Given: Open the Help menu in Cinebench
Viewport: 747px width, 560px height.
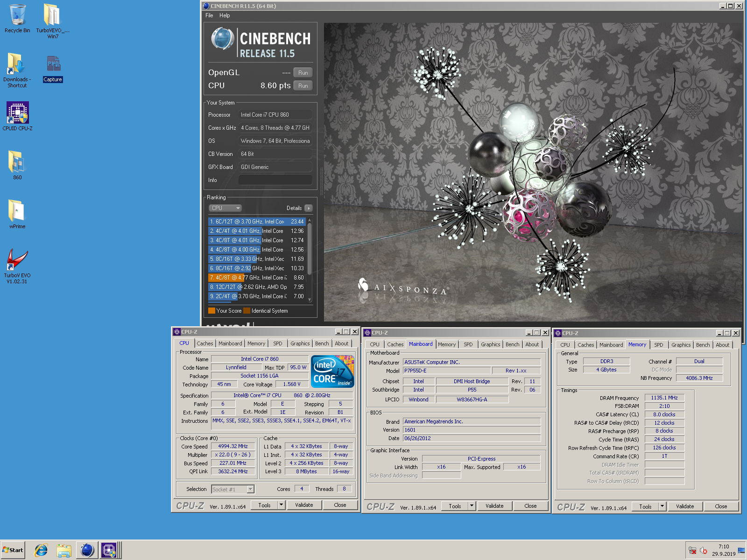Looking at the screenshot, I should tap(225, 15).
